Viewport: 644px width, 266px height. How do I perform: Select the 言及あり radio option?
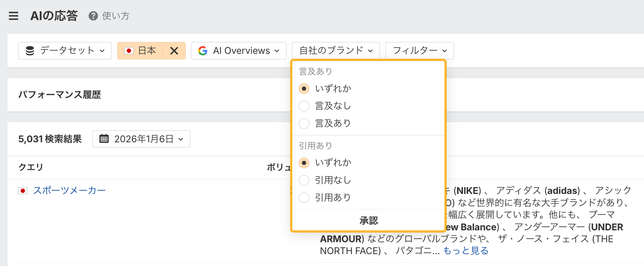(304, 123)
